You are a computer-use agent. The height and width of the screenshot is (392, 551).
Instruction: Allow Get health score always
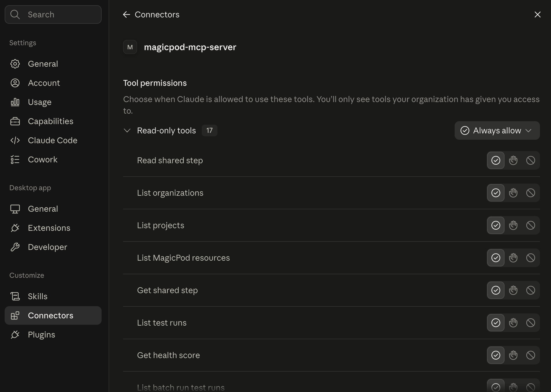[496, 355]
